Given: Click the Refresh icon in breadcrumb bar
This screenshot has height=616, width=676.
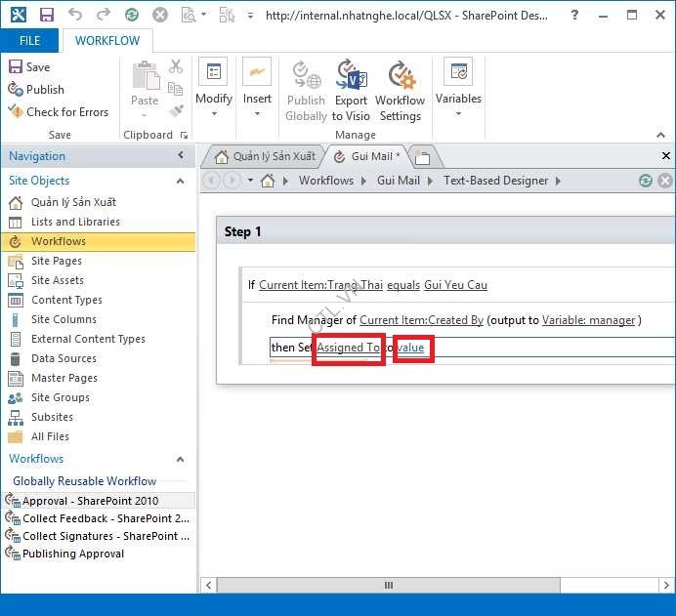Looking at the screenshot, I should [x=645, y=181].
